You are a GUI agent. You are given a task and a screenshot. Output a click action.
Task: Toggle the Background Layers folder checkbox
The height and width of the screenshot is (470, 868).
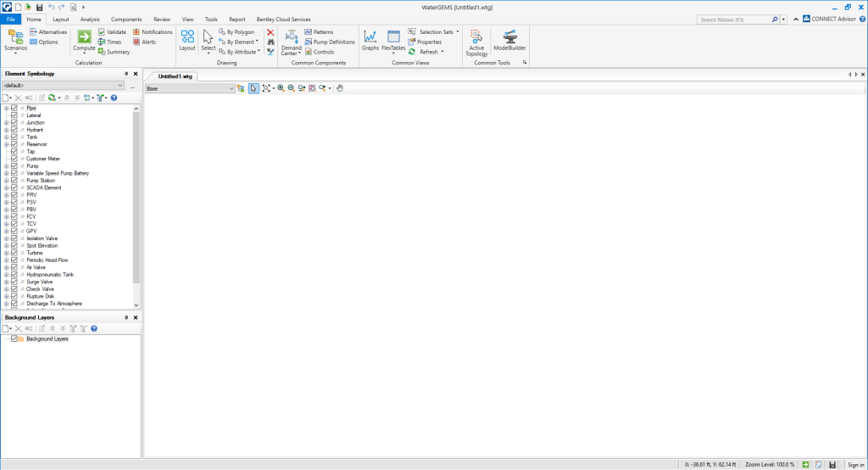(x=14, y=339)
